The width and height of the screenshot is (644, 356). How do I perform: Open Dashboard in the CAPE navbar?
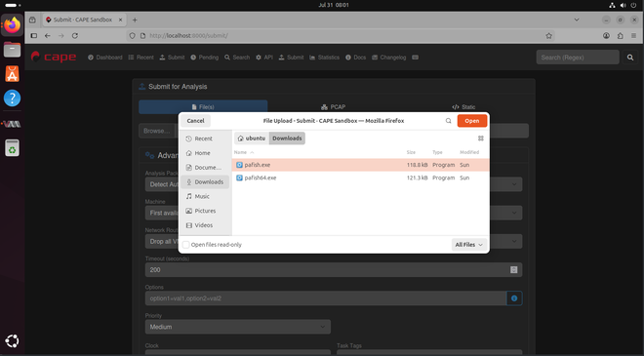click(105, 58)
